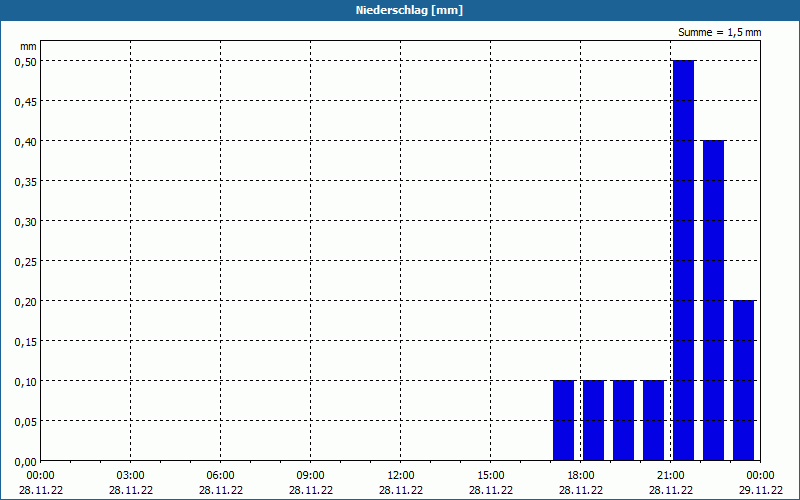Viewport: 800px width, 500px height.
Task: Click the 29.11.22 date label
Action: point(761,490)
